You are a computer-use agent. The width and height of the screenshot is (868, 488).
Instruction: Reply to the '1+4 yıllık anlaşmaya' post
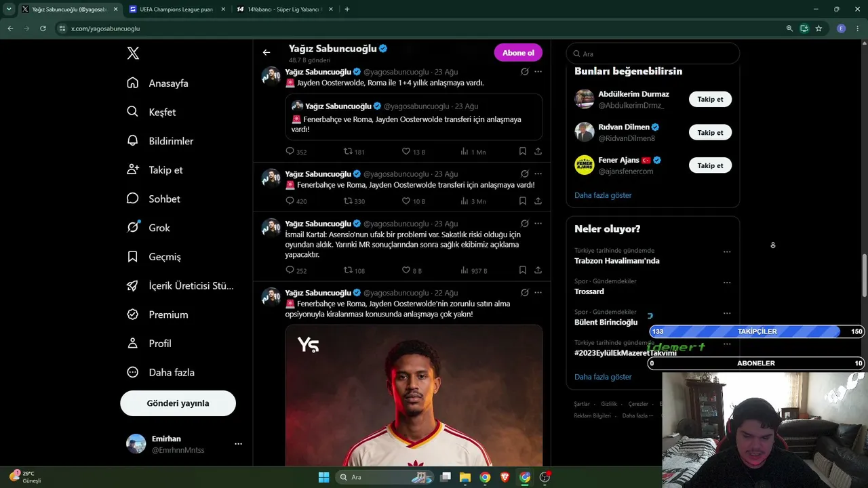coord(296,152)
